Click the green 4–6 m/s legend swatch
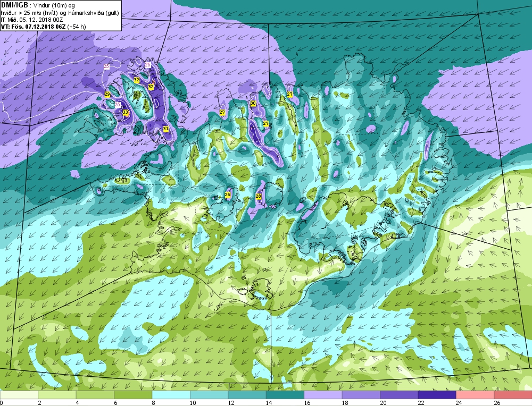The width and height of the screenshot is (532, 406). coord(95,395)
